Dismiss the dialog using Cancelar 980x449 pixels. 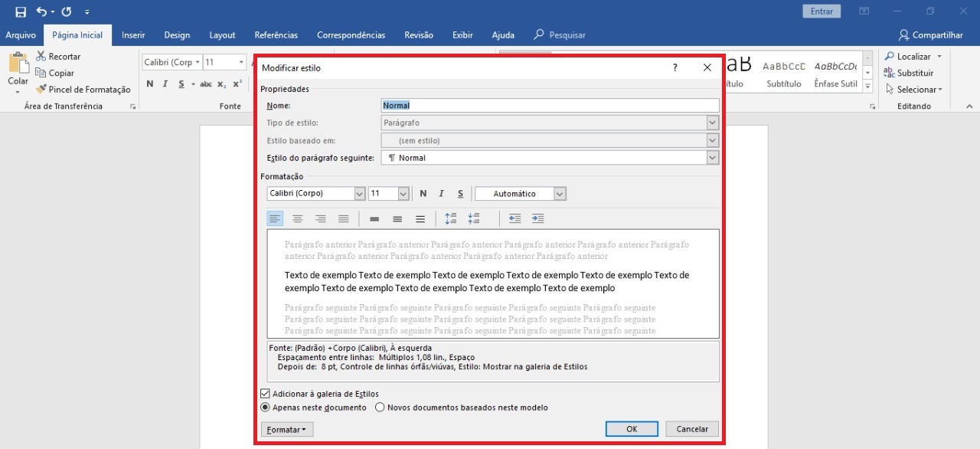pos(691,428)
